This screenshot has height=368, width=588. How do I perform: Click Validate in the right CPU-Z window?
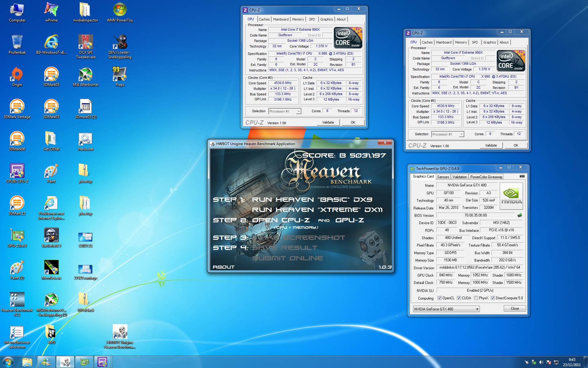(491, 145)
